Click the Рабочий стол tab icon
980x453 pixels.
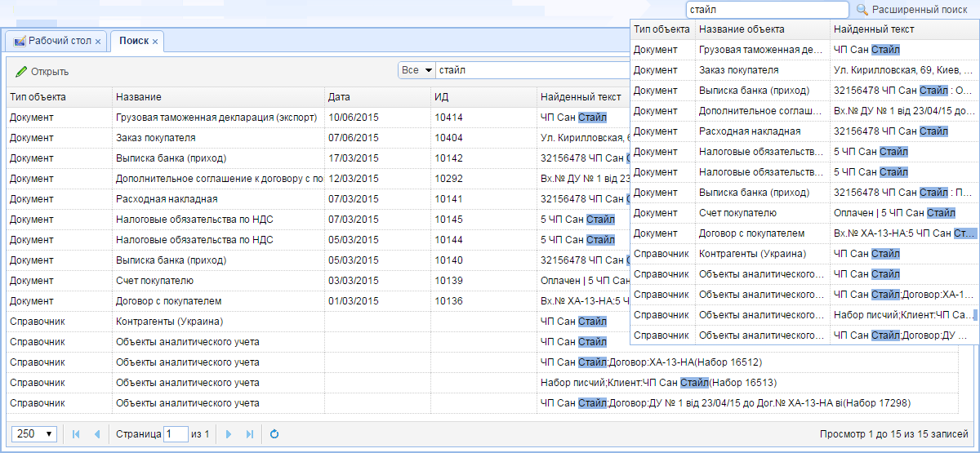pyautogui.click(x=20, y=41)
